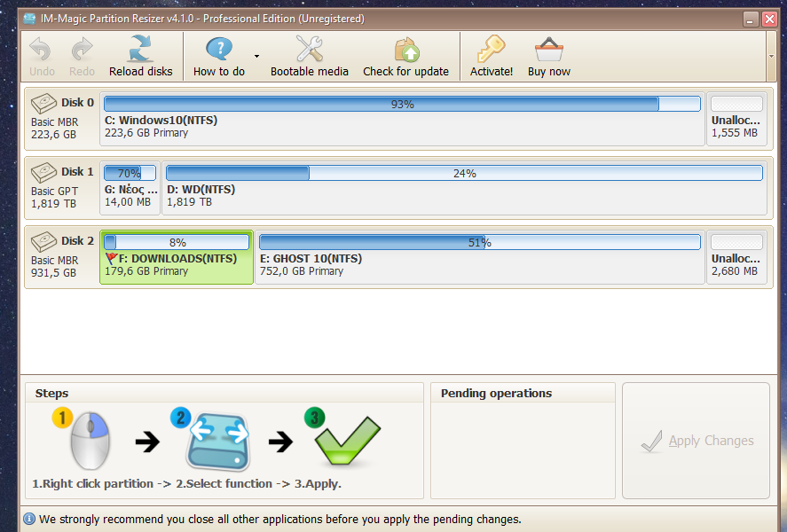Click the info icon in status bar

pyautogui.click(x=29, y=519)
